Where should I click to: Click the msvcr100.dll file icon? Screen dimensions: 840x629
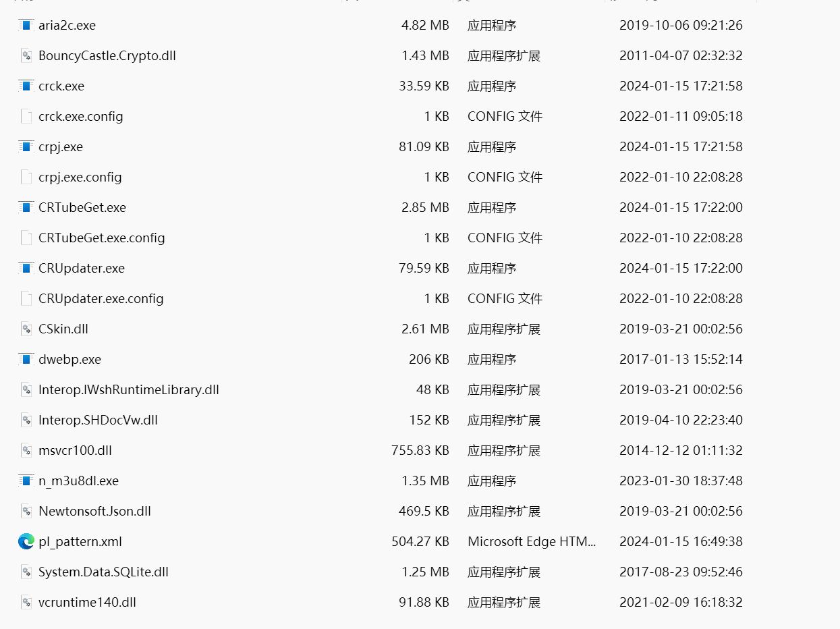(26, 451)
